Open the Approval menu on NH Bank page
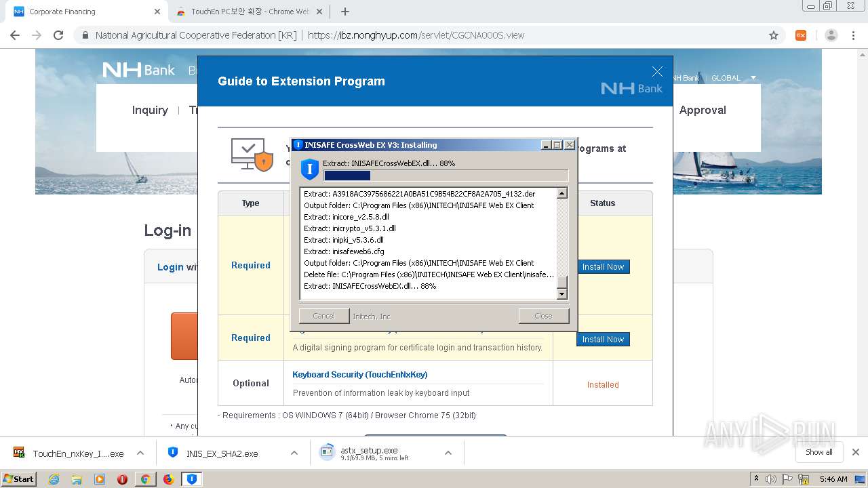The height and width of the screenshot is (488, 868). click(703, 110)
